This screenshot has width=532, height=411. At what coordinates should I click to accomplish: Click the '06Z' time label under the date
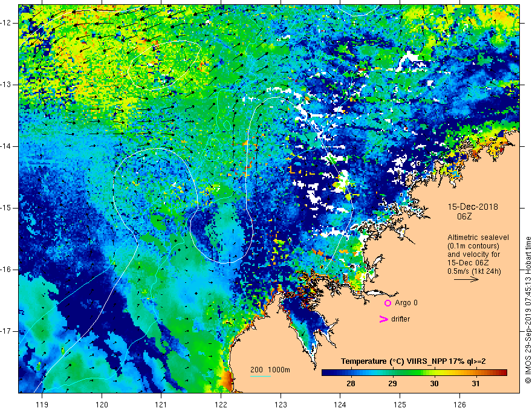pyautogui.click(x=464, y=216)
